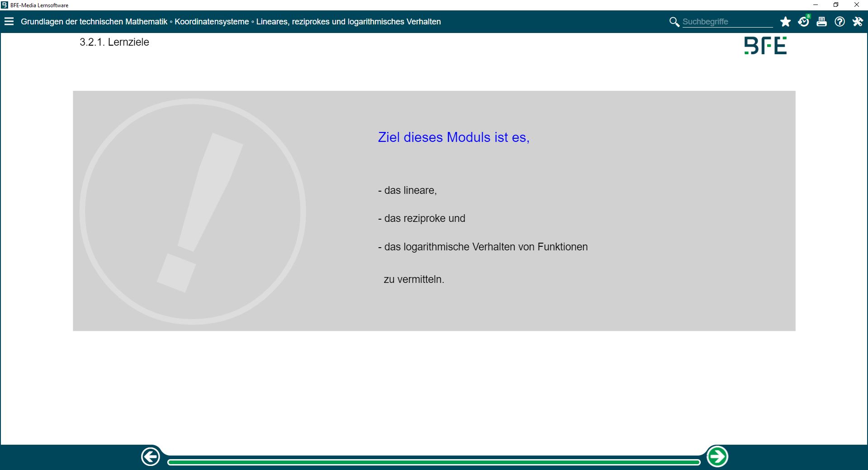Screen dimensions: 868x470
Task: Open favorites with the star icon
Action: (x=785, y=22)
